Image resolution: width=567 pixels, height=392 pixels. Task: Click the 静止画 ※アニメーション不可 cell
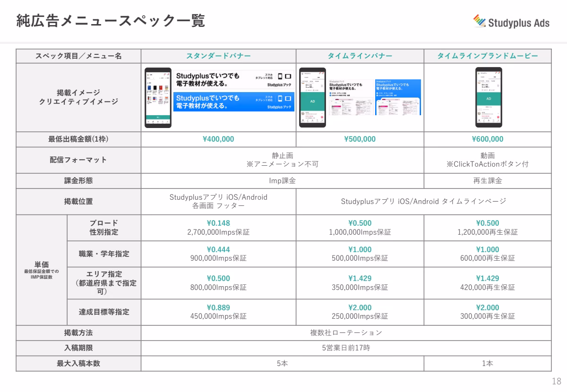283,160
